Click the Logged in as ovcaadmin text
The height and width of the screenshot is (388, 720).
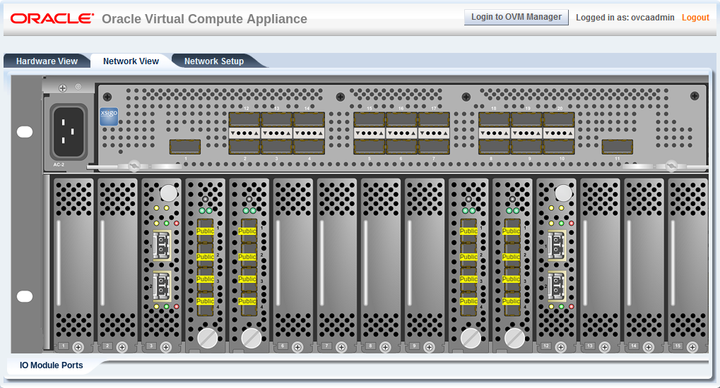[625, 17]
